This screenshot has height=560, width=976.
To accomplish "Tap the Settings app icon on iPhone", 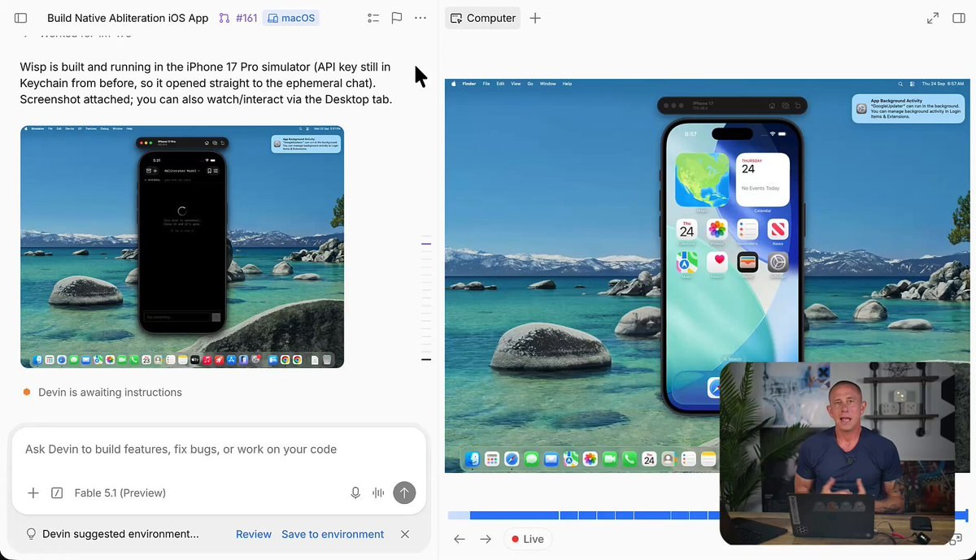I will coord(778,262).
